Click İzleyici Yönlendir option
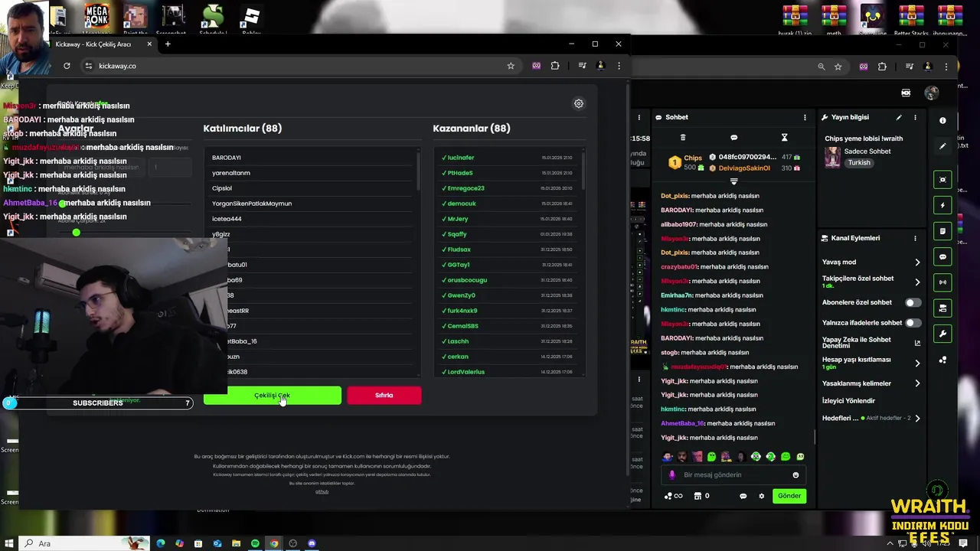Screen dimensions: 980x551 pos(848,400)
